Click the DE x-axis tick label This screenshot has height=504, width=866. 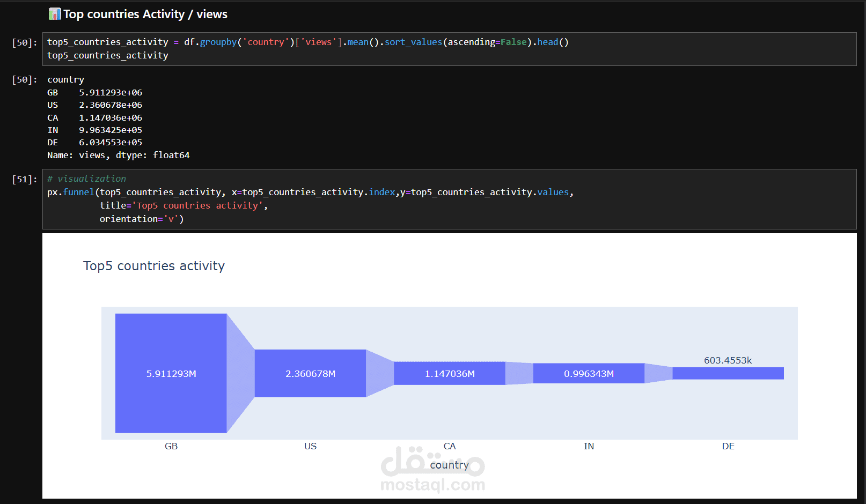[728, 446]
